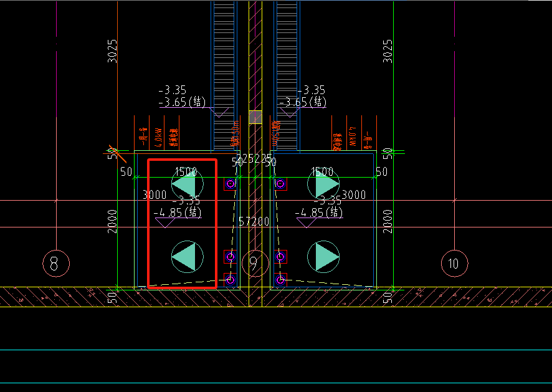This screenshot has height=392, width=552.
Task: Click the -3.65(结) elevation text between axes 8 and 9
Action: coord(182,102)
